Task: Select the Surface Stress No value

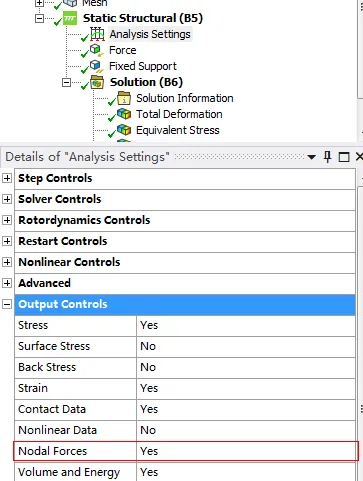Action: pyautogui.click(x=246, y=346)
